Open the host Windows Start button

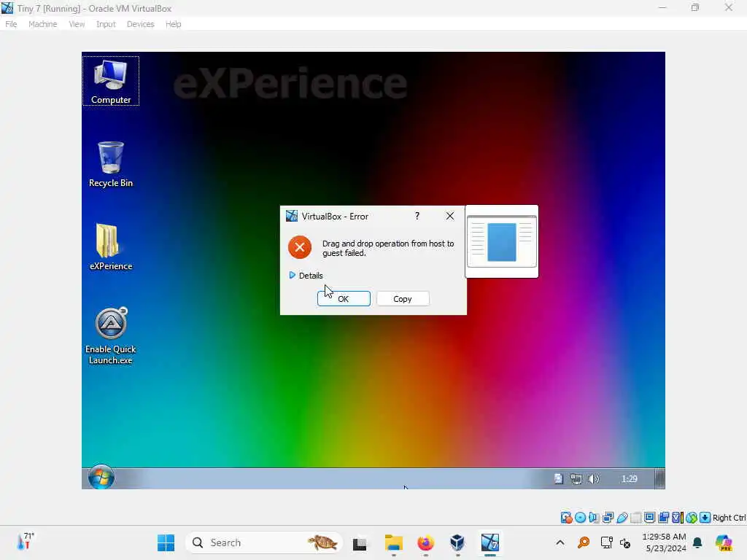(x=166, y=542)
